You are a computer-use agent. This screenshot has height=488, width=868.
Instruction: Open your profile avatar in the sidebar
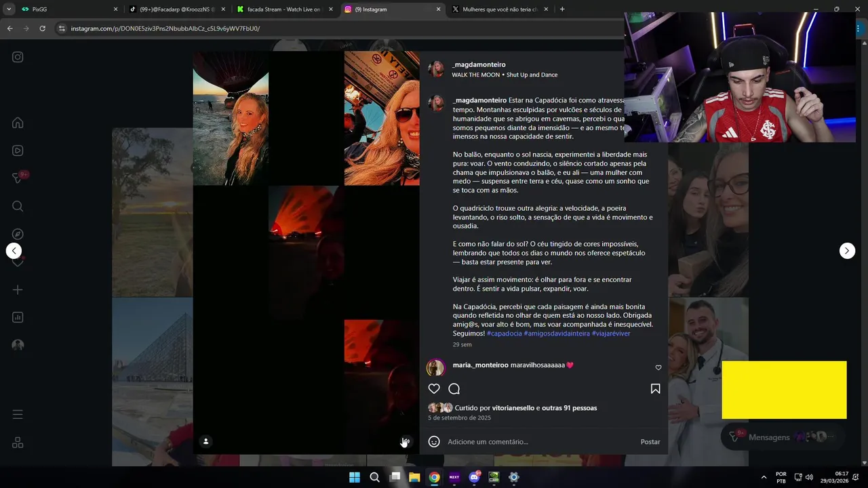18,345
